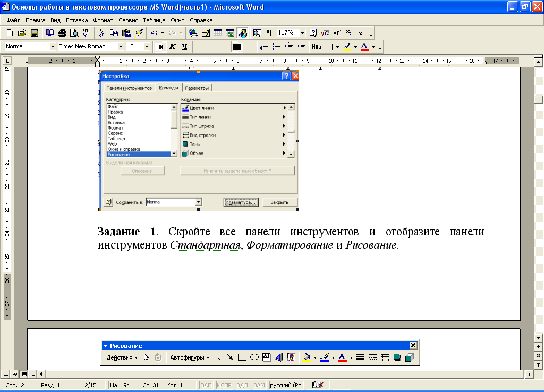The height and width of the screenshot is (392, 544).
Task: Paste from clipboard with Paste icon
Action: [126, 33]
